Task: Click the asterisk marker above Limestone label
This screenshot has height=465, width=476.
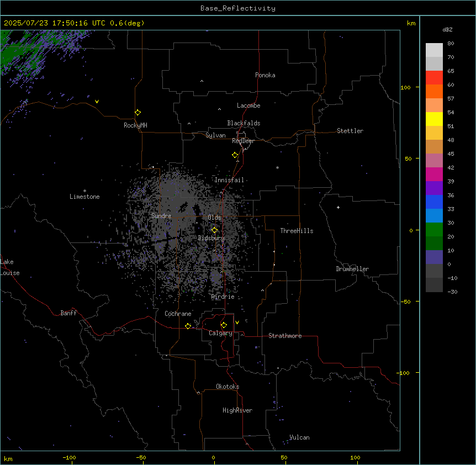Action: tap(84, 191)
